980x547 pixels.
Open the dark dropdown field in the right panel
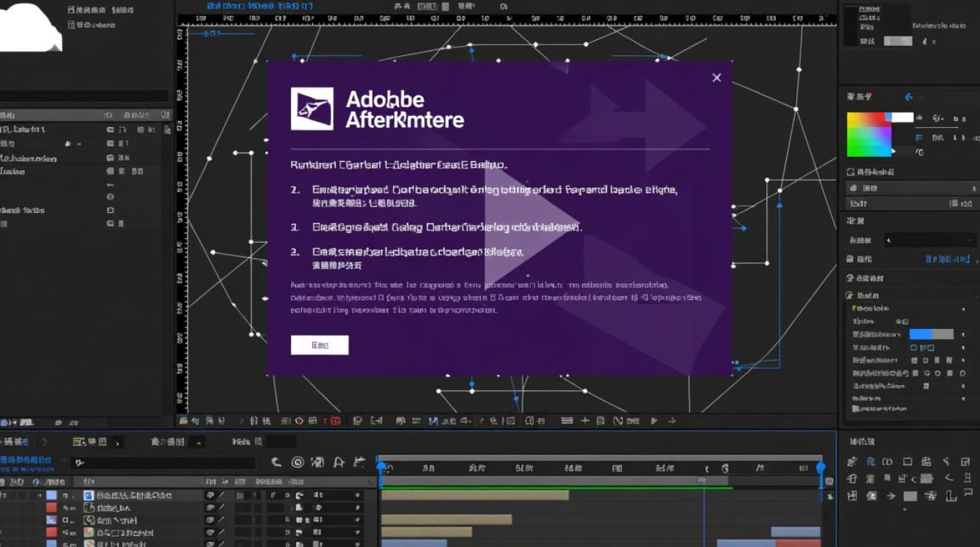930,240
